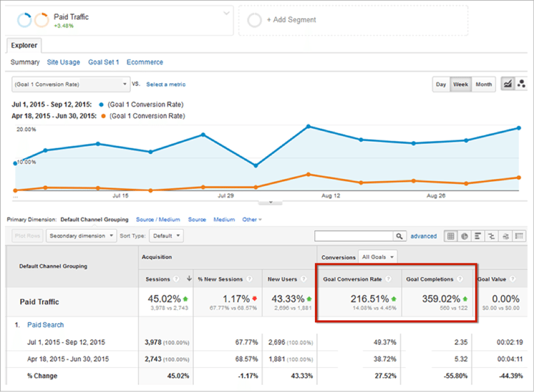Select the Week chart interval
Image resolution: width=534 pixels, height=392 pixels.
pos(460,85)
